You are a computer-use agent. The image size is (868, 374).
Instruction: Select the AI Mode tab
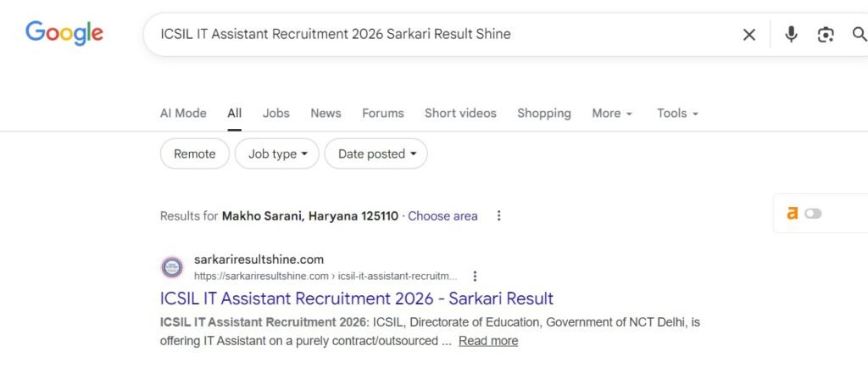(x=183, y=114)
